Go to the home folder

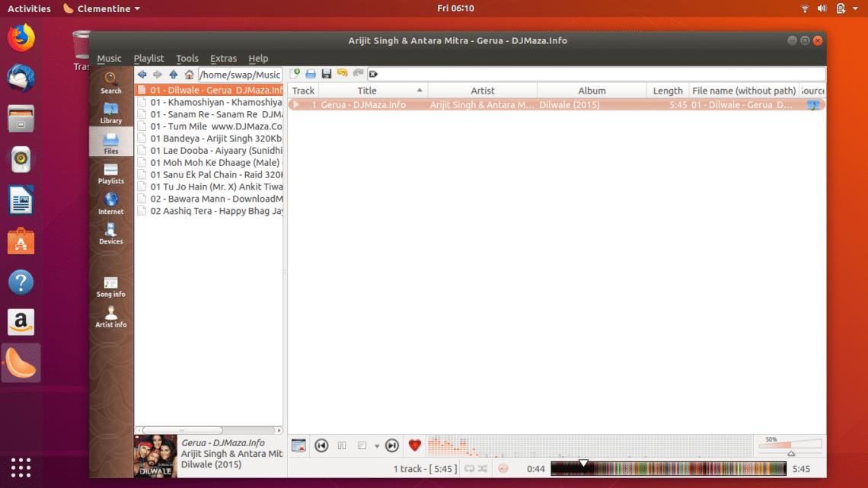pyautogui.click(x=190, y=74)
